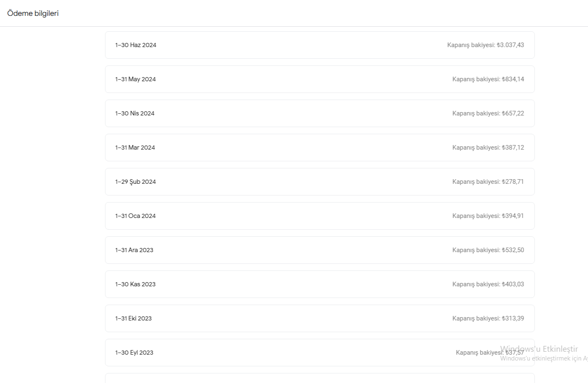The width and height of the screenshot is (588, 383).
Task: Click the ₺532,50 closing balance text
Action: 488,250
